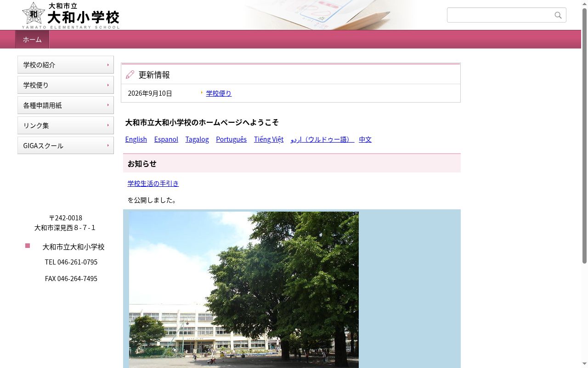Open the GIGAスクール sidebar menu
588x368 pixels.
[x=66, y=146]
